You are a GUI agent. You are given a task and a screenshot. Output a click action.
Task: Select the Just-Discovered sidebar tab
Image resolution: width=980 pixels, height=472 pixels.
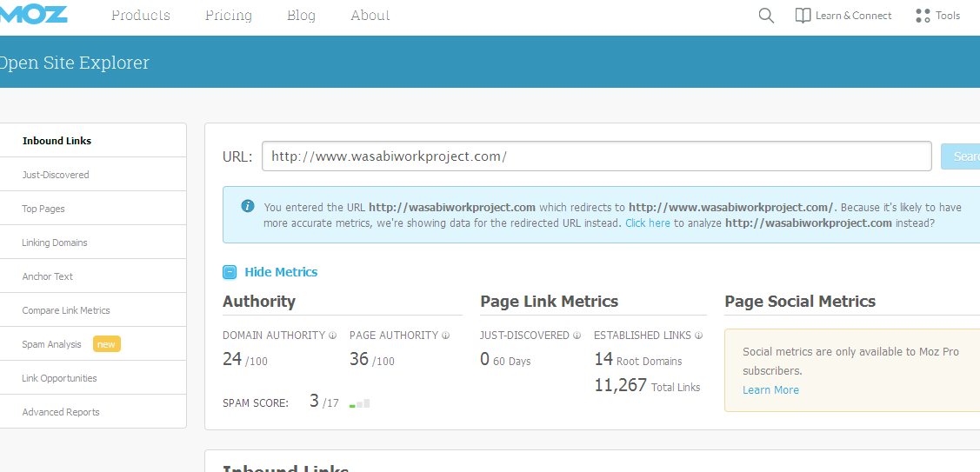(93, 175)
